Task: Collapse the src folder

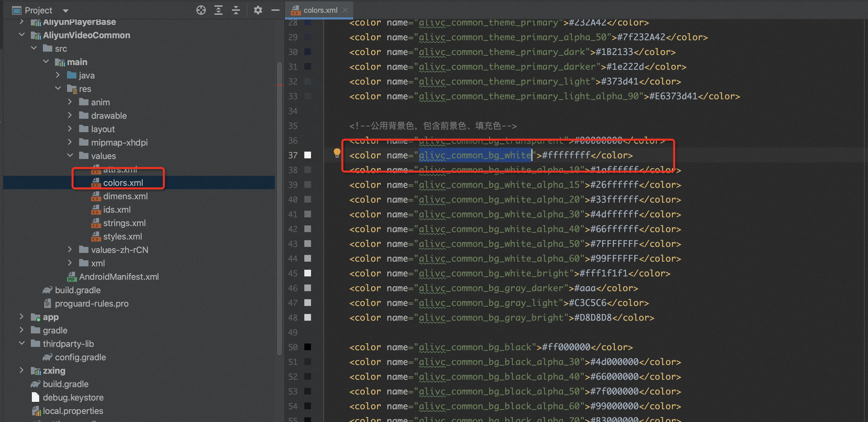Action: tap(34, 48)
